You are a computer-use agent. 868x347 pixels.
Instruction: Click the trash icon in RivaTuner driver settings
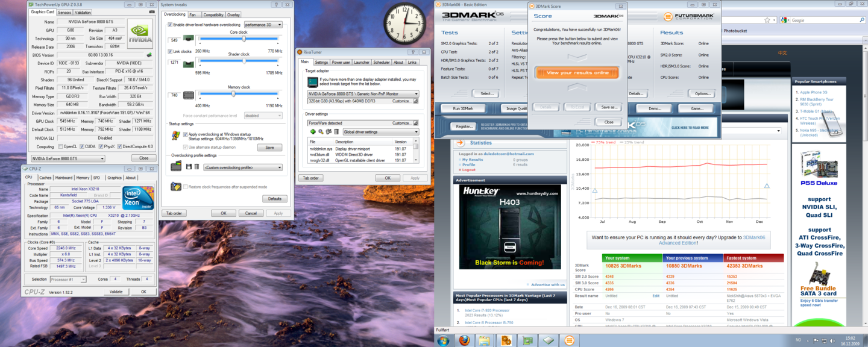point(337,132)
